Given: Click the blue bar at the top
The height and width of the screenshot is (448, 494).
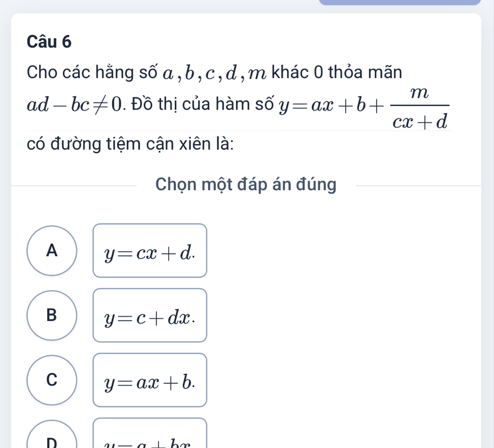Looking at the screenshot, I should tap(400, 3).
